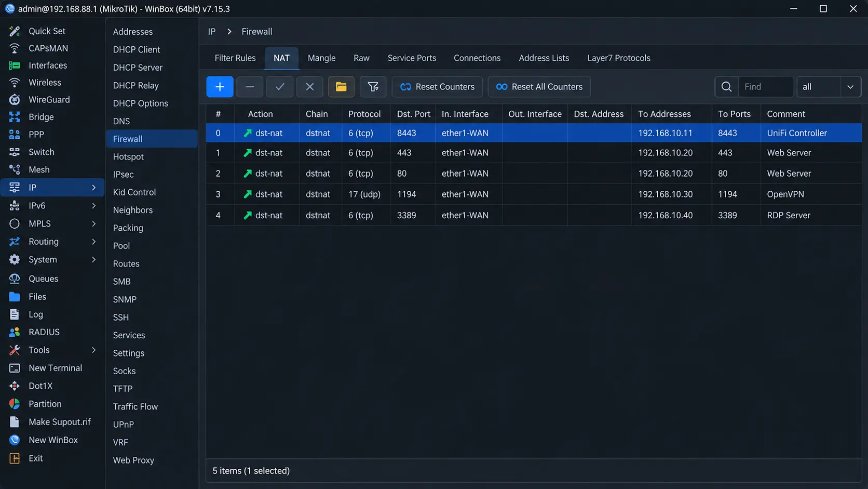Expand the Routing submenu
This screenshot has height=489, width=868.
tap(93, 242)
